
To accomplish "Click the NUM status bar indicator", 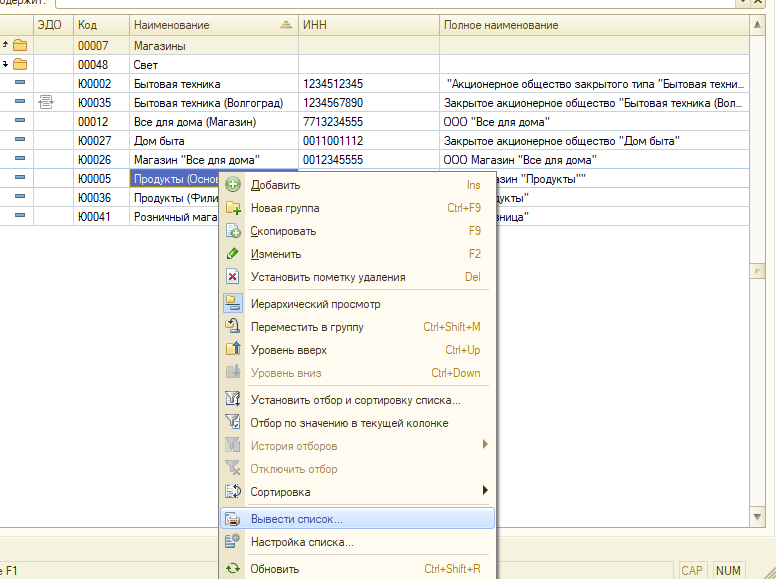I will tap(728, 571).
